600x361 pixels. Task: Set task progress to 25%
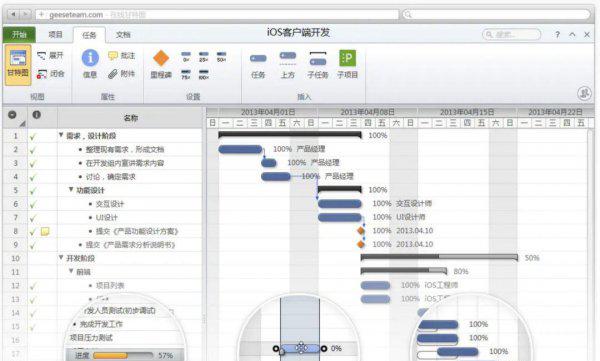204,57
